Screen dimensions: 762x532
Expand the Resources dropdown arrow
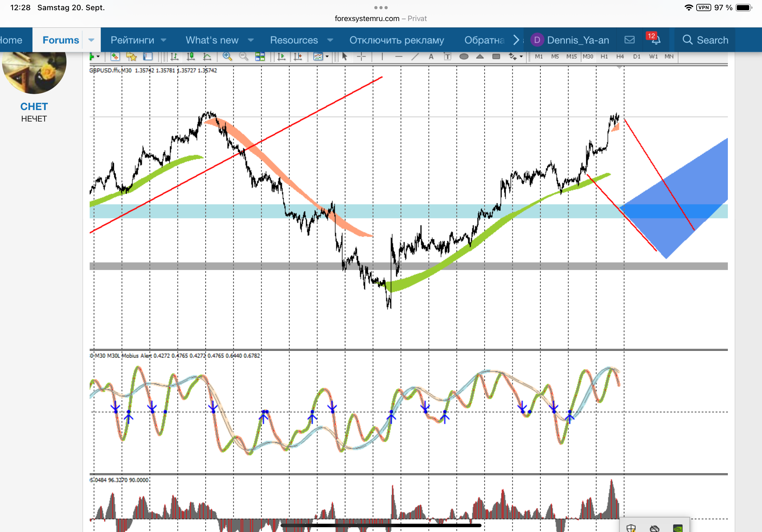pos(330,40)
